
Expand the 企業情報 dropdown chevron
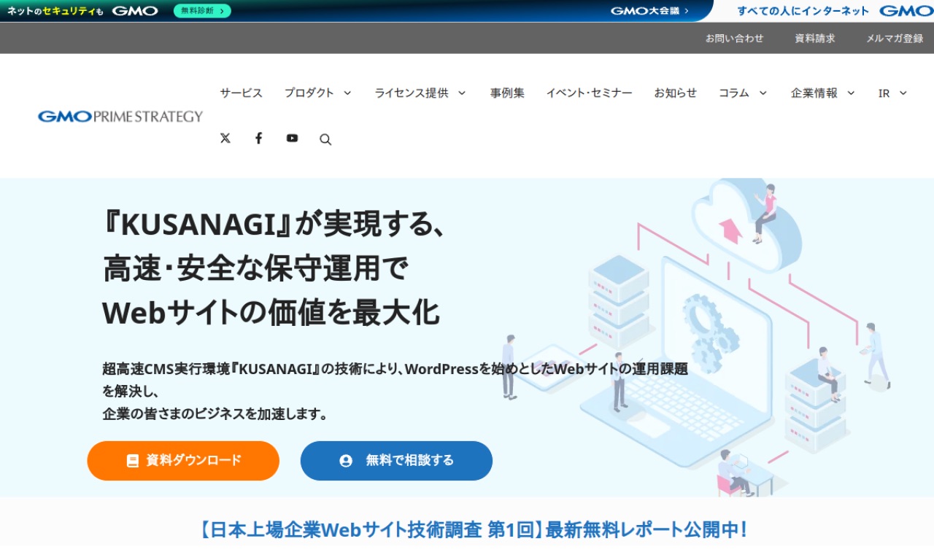[x=850, y=93]
